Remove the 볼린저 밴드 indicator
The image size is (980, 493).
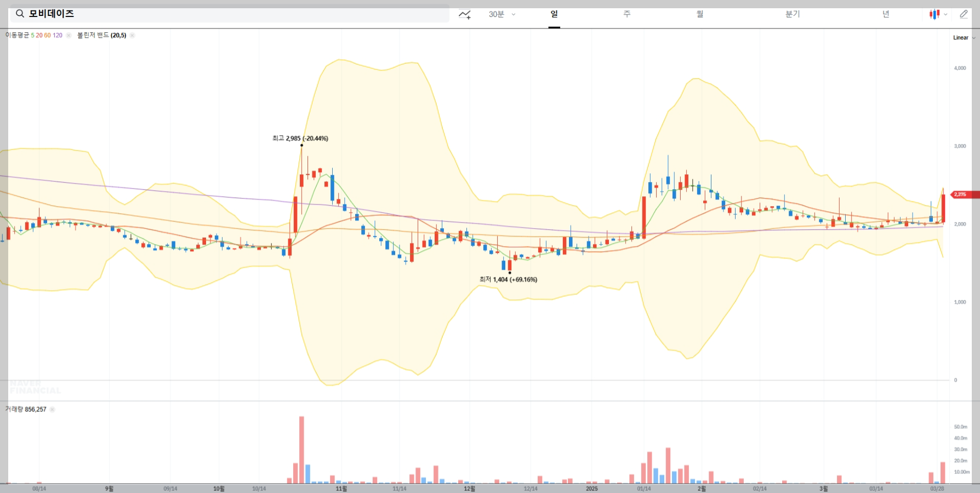(x=132, y=35)
